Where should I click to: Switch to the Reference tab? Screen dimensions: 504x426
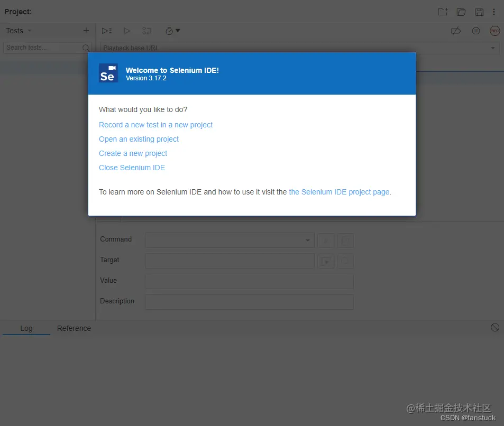(x=74, y=328)
